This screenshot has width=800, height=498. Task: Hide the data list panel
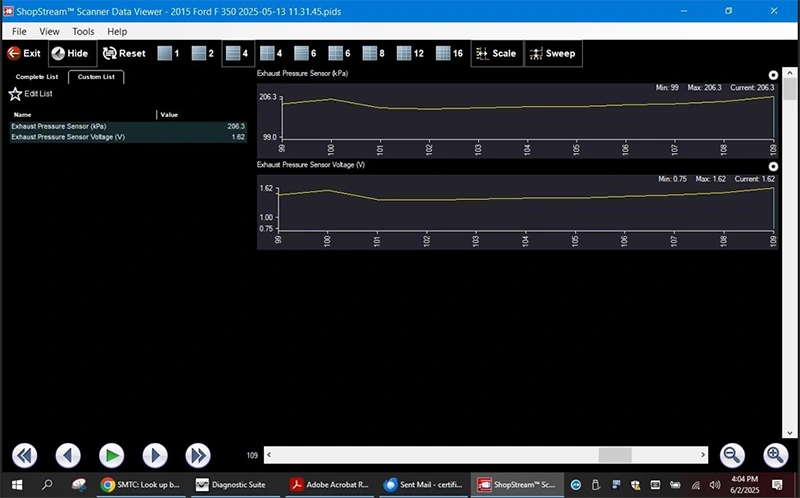point(72,53)
